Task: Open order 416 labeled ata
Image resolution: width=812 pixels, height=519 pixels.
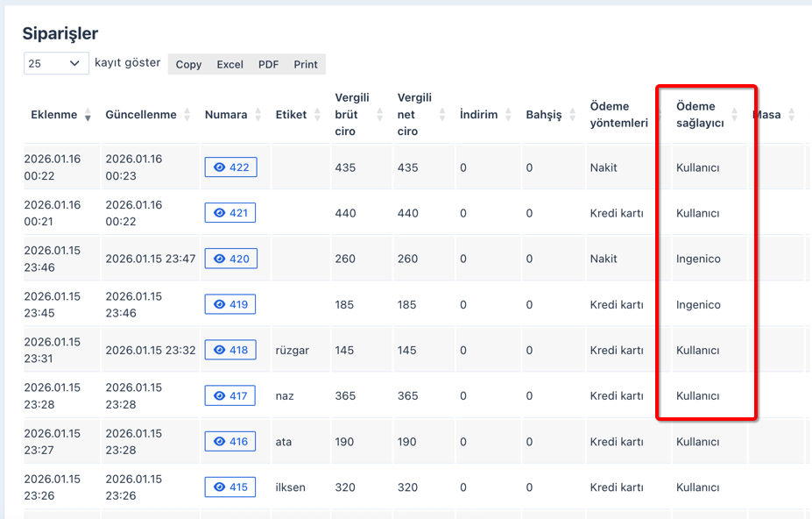Action: coord(230,442)
